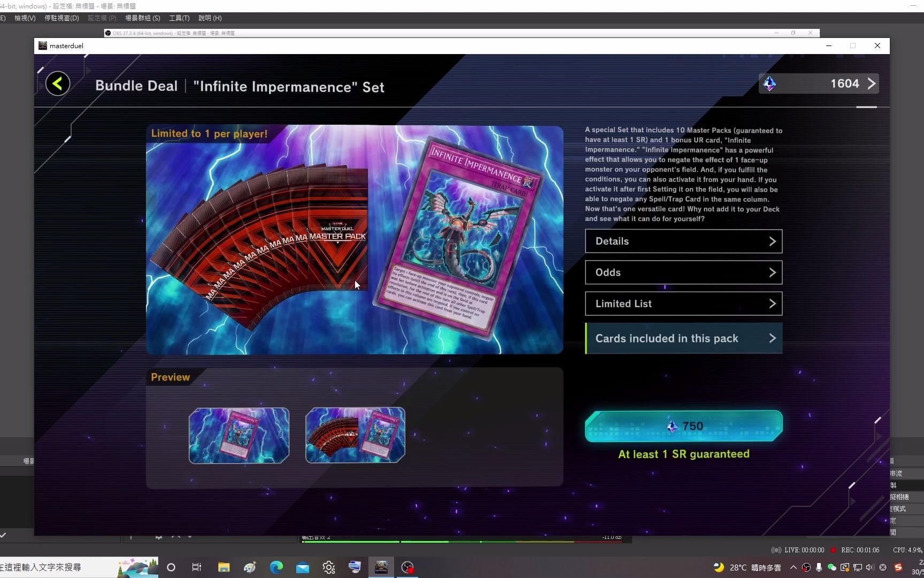Purchase the bundle for 750 gems
This screenshot has height=578, width=924.
tap(683, 426)
